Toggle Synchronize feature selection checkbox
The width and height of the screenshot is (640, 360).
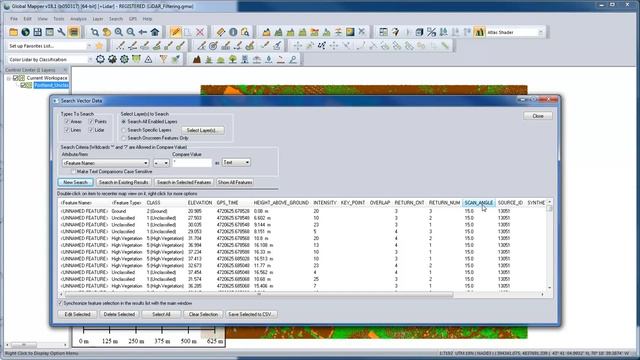(x=60, y=303)
